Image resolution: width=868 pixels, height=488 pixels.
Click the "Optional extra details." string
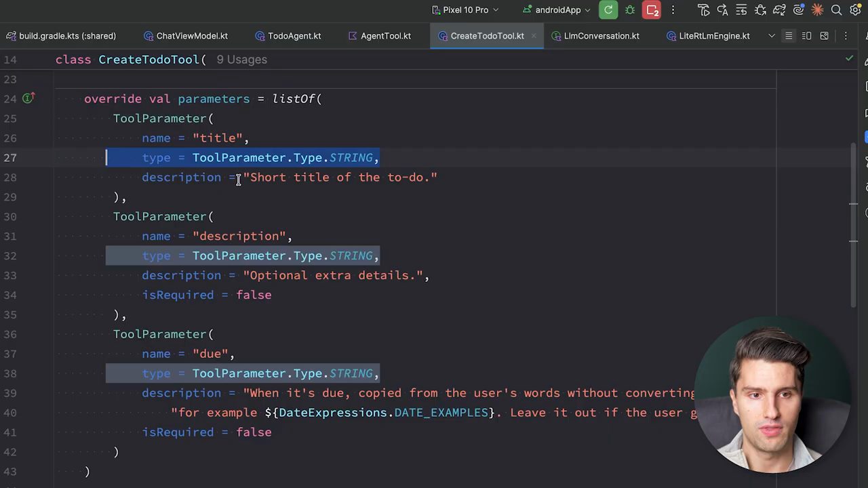333,276
